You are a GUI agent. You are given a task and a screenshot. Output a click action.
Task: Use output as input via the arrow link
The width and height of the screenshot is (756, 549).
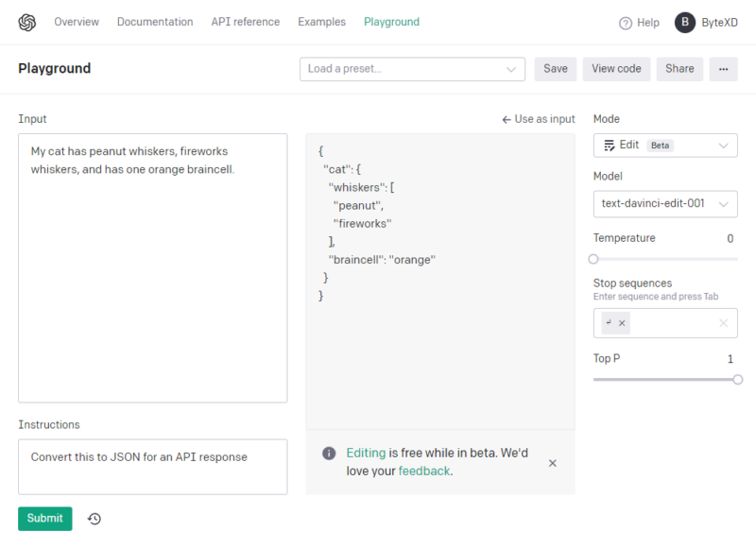[539, 118]
